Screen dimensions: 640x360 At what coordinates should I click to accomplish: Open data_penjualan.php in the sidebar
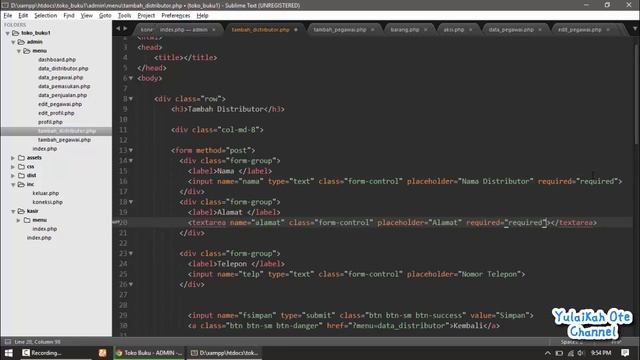[x=62, y=95]
